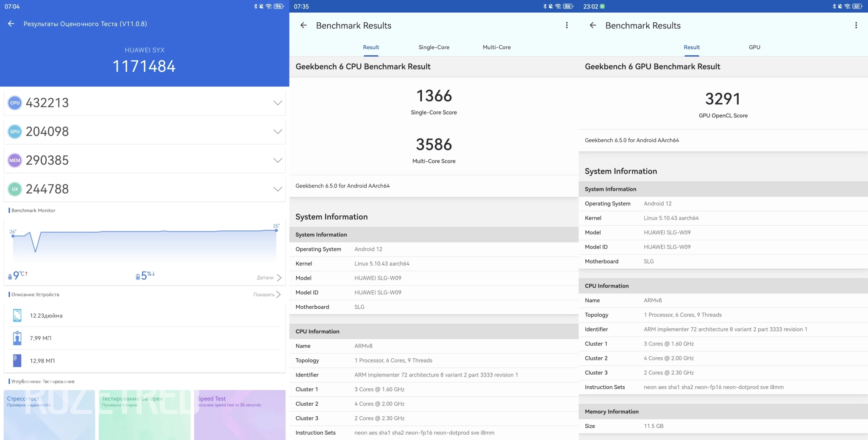Screen dimensions: 868x440
Task: Tap back arrow in Geekbench GPU results
Action: point(593,25)
